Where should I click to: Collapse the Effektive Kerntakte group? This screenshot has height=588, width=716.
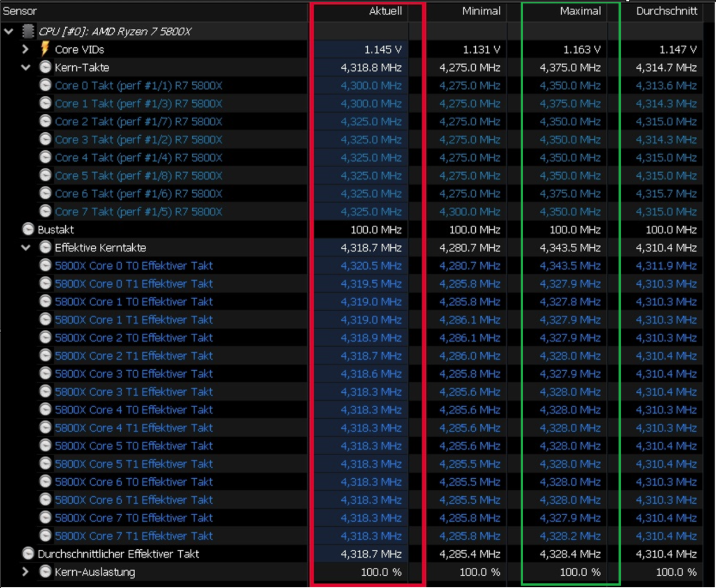[25, 247]
